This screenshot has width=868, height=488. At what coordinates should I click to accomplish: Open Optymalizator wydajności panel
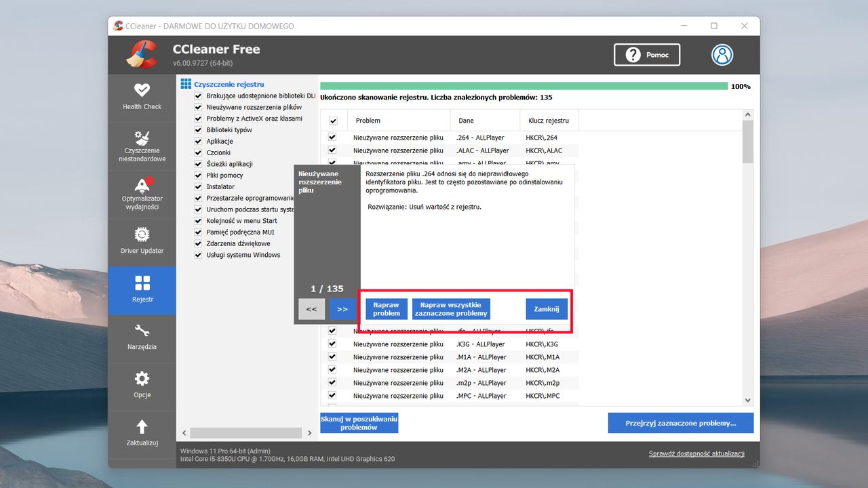coord(142,194)
